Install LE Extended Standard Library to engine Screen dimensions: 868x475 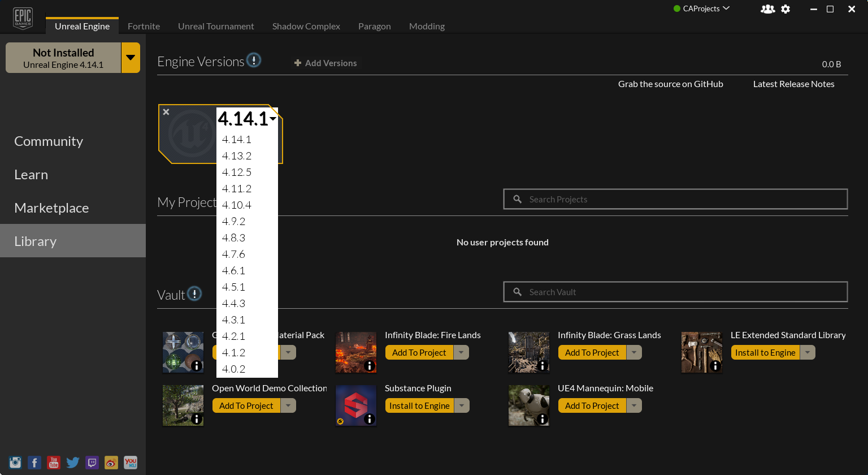coord(765,352)
